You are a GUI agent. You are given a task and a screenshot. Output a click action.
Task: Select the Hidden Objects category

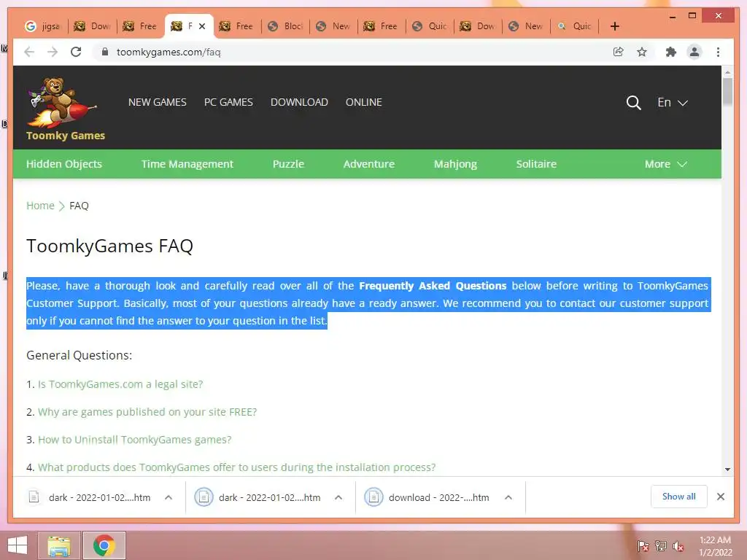click(64, 164)
